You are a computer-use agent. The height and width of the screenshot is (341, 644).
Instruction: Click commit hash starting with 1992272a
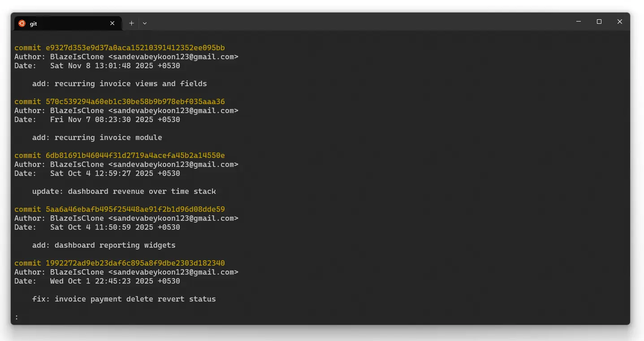tap(135, 263)
